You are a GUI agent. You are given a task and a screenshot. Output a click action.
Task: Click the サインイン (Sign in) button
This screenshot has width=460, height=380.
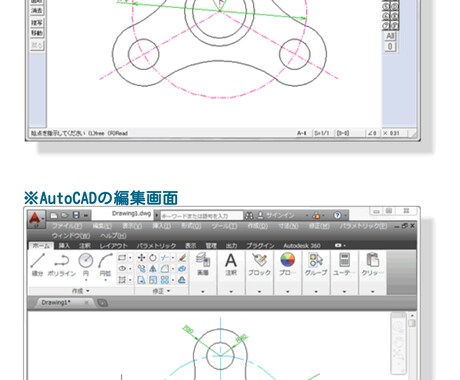[276, 216]
